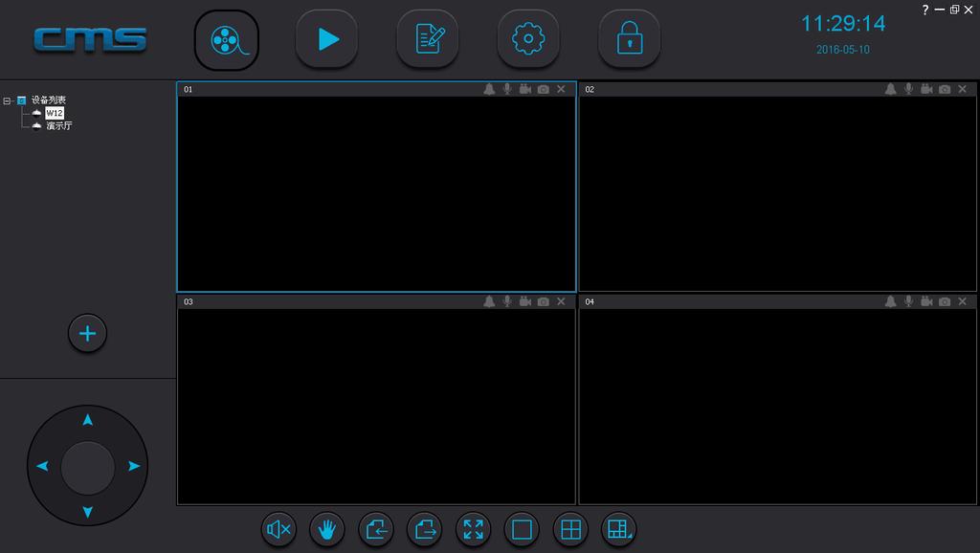Go to previous page of channels

[376, 530]
